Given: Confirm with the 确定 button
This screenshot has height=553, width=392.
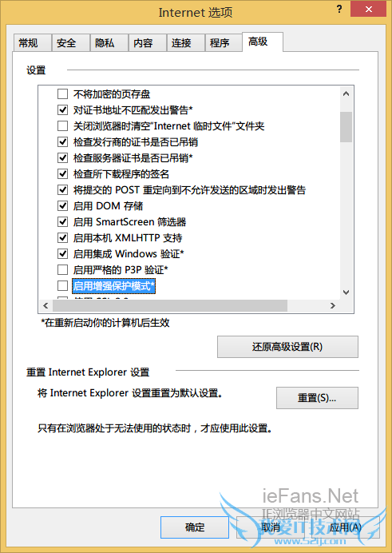Looking at the screenshot, I should (x=195, y=527).
